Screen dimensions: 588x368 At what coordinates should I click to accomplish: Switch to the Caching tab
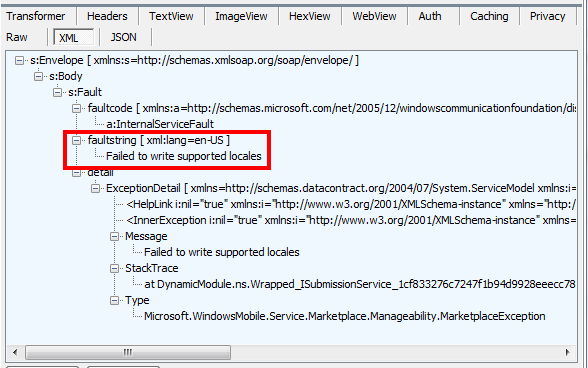489,16
